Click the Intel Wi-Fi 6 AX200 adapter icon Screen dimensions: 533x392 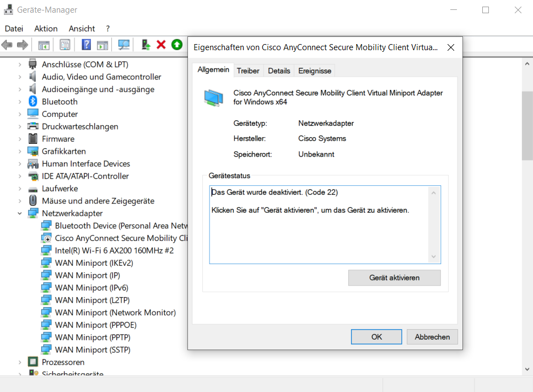(46, 250)
